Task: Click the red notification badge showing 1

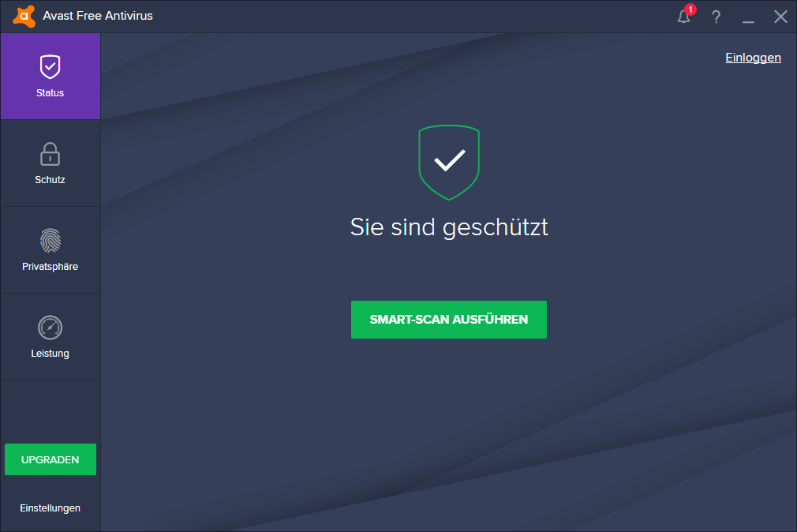Action: (x=690, y=9)
